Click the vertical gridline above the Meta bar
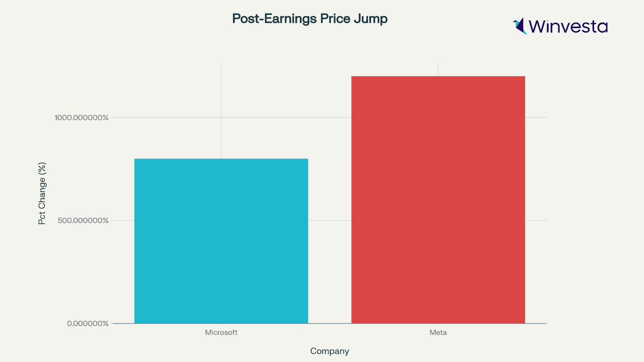 (438, 69)
